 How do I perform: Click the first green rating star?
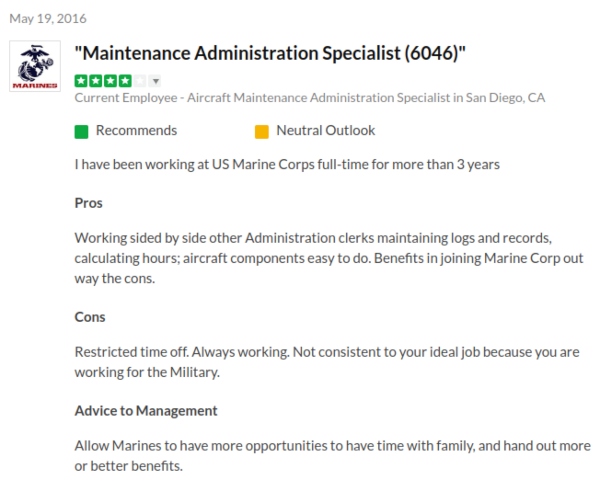tap(82, 81)
